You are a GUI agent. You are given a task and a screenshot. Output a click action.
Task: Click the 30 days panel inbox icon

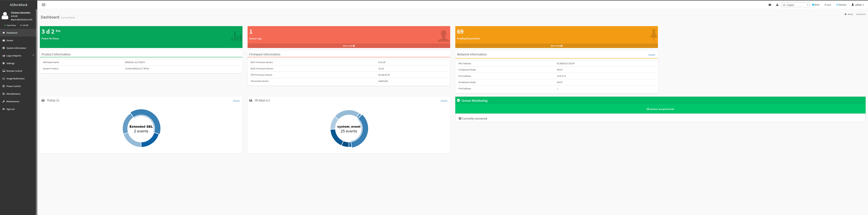(x=250, y=100)
